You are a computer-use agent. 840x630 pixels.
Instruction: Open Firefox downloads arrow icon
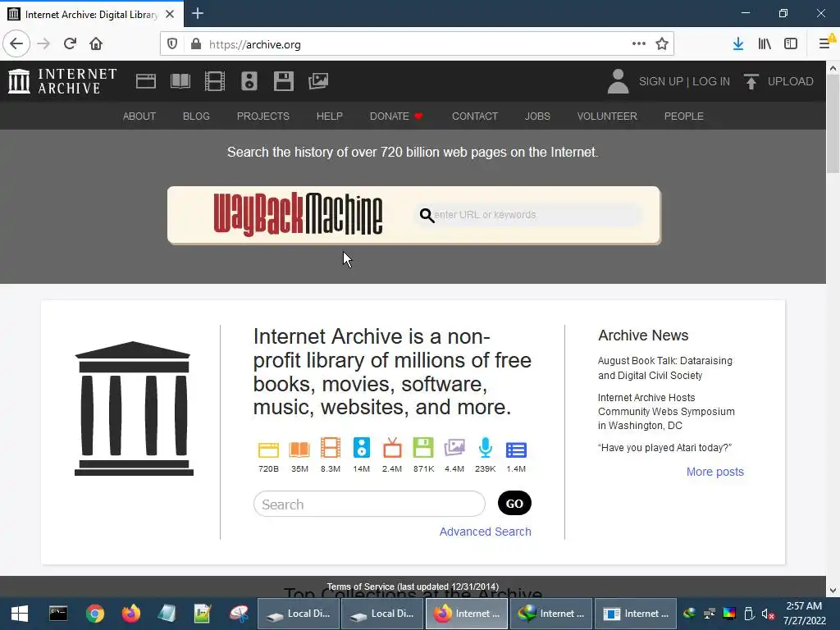point(738,44)
